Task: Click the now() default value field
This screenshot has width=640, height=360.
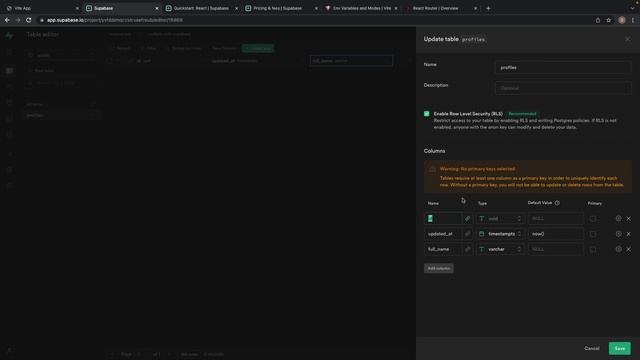Action: 556,234
